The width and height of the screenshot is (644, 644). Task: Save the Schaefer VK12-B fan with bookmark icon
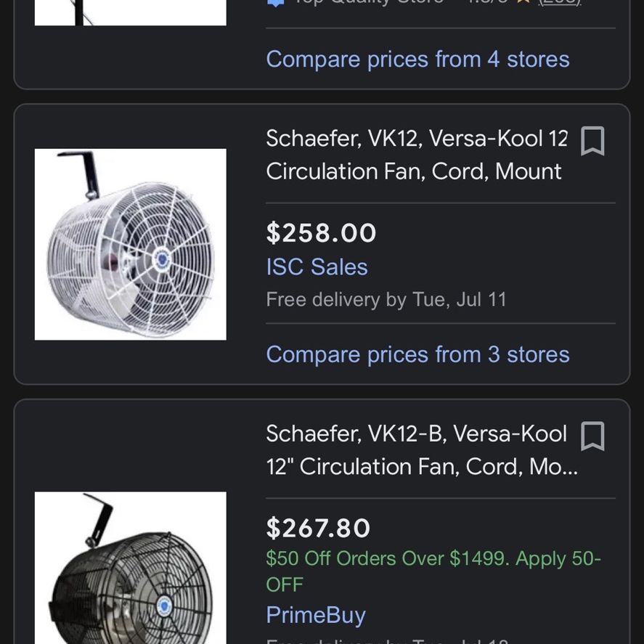[592, 436]
